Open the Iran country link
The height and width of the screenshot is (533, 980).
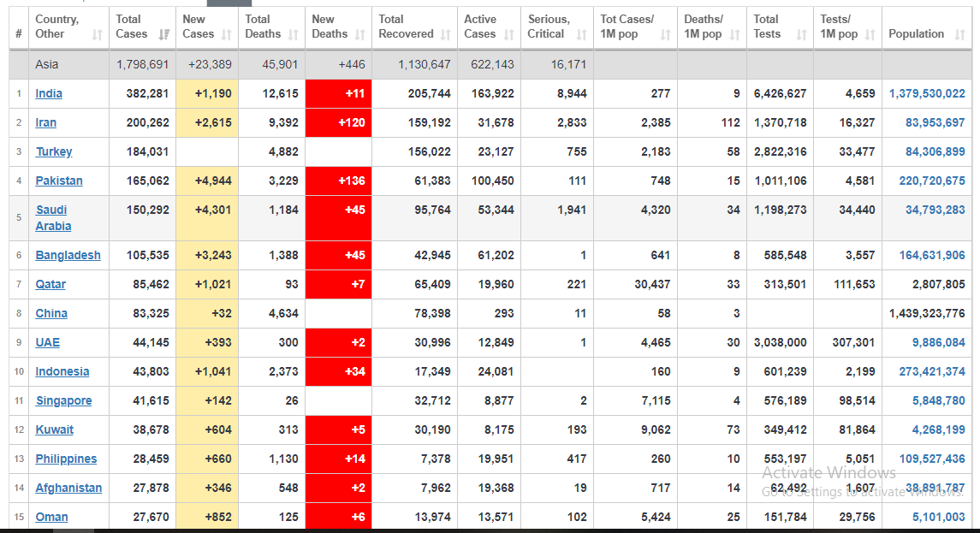click(x=45, y=122)
